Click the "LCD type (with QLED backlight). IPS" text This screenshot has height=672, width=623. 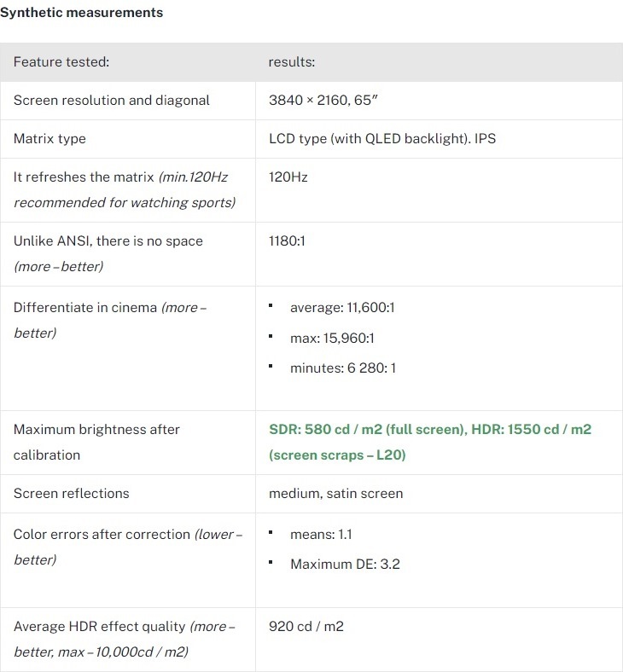pos(381,139)
